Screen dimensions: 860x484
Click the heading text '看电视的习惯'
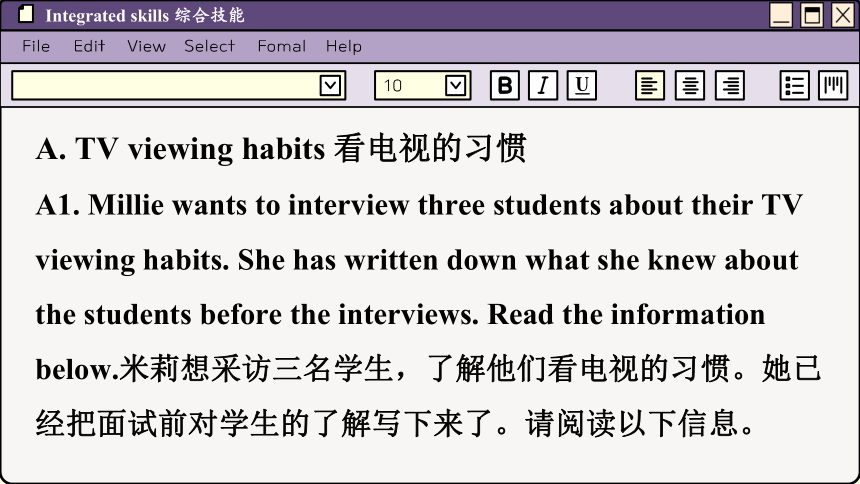point(431,149)
